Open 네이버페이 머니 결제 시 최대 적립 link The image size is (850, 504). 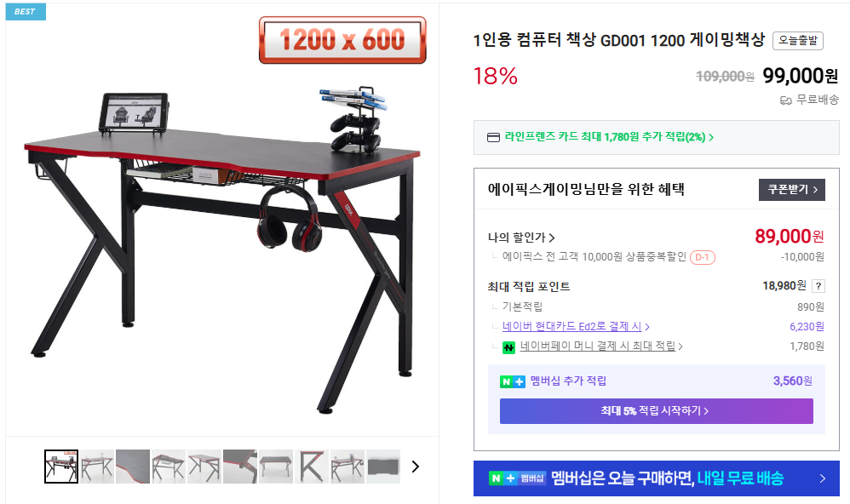point(600,346)
